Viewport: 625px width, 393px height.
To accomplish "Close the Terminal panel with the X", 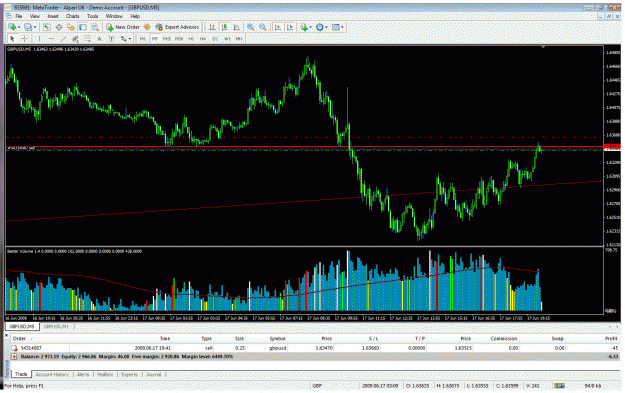I will pyautogui.click(x=6, y=336).
